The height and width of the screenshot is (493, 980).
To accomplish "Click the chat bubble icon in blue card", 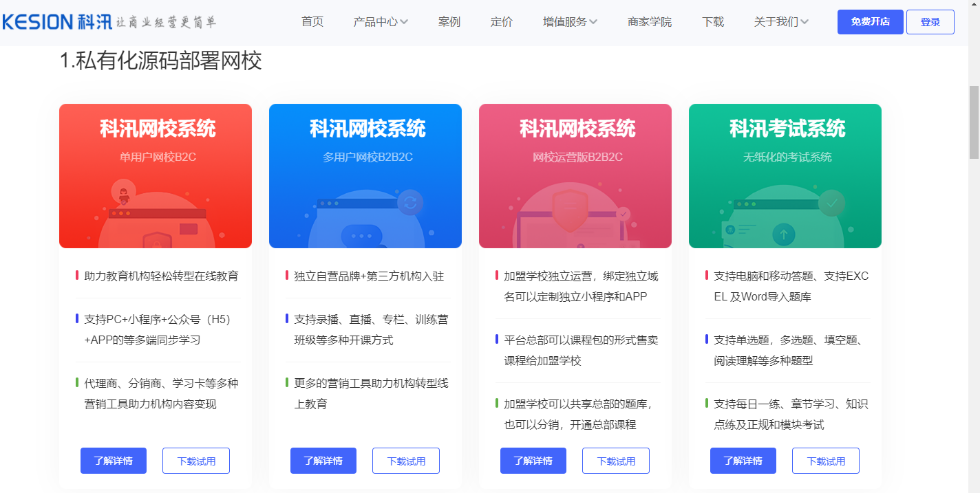I will click(x=361, y=236).
